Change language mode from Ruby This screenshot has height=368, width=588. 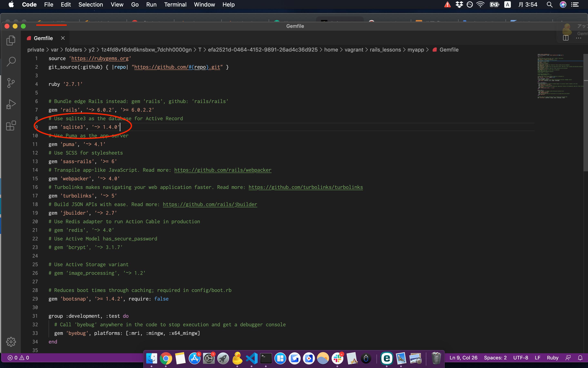pos(552,358)
